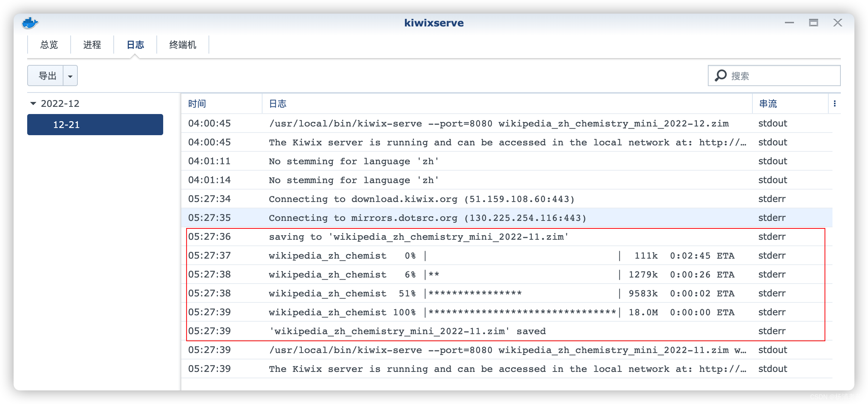Viewport: 868px width, 404px height.
Task: Click the kiwixserve window title
Action: click(434, 23)
